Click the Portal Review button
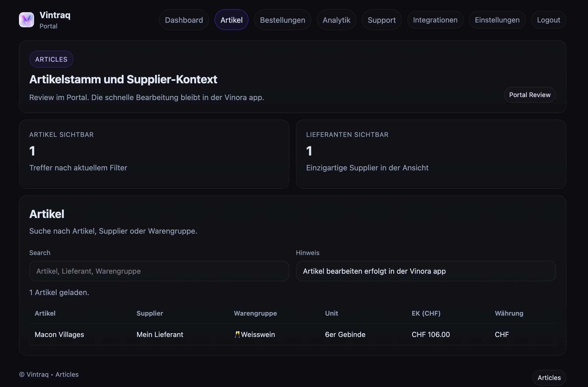 click(530, 95)
